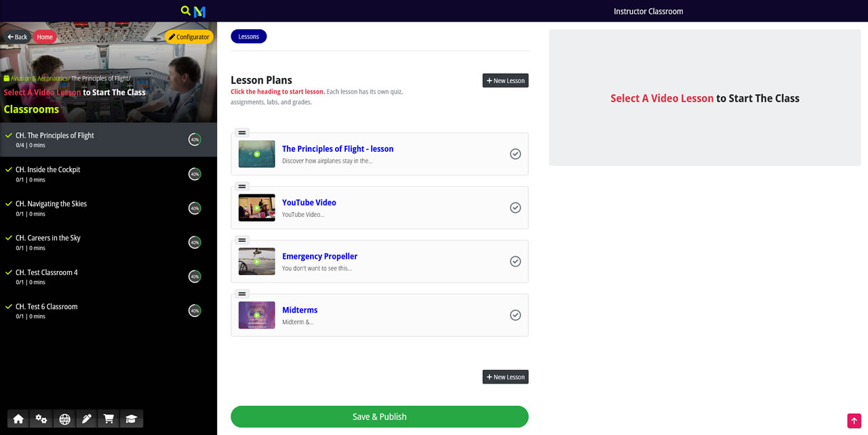Open the home icon in bottom toolbar
The height and width of the screenshot is (435, 868).
[x=18, y=419]
